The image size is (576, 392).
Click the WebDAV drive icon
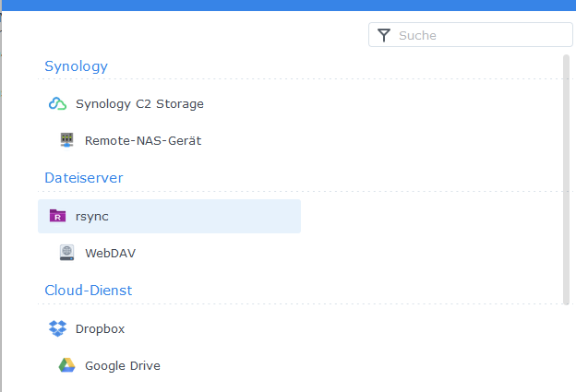point(66,253)
